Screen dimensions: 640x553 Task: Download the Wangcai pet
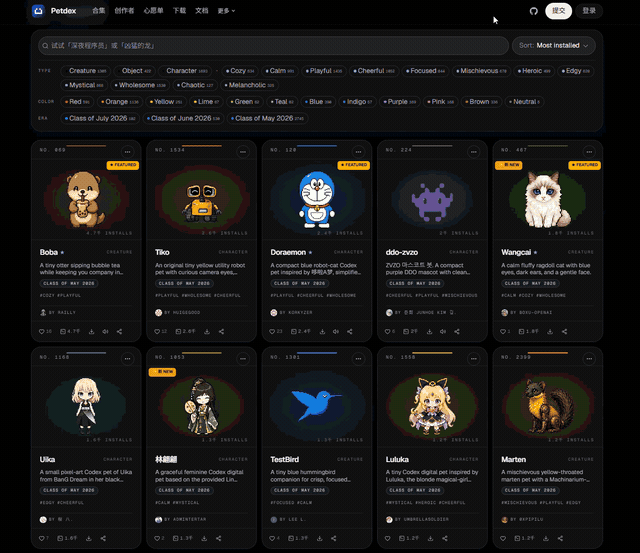[550, 331]
